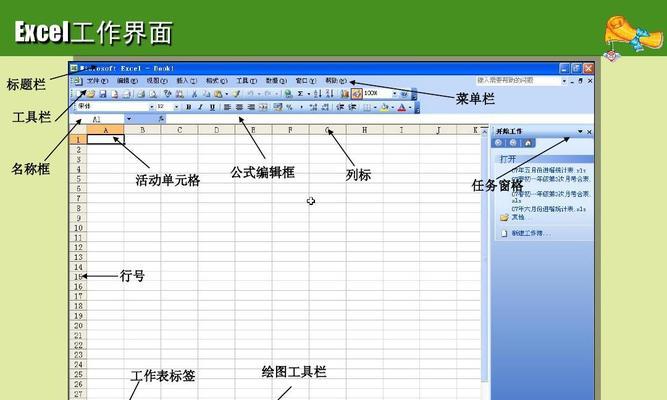This screenshot has width=667, height=400.
Task: Open the font name dropdown
Action: [151, 107]
